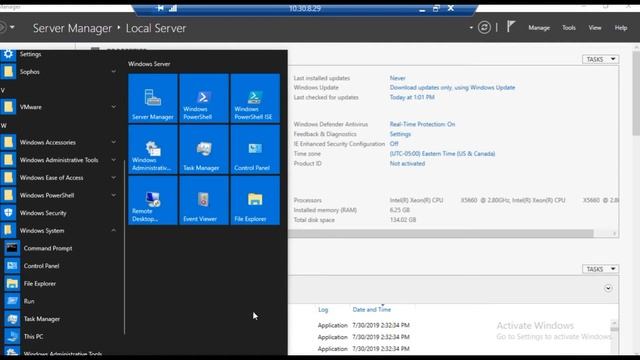This screenshot has height=360, width=640.
Task: Open the notifications flag in Server Manager
Action: click(511, 27)
